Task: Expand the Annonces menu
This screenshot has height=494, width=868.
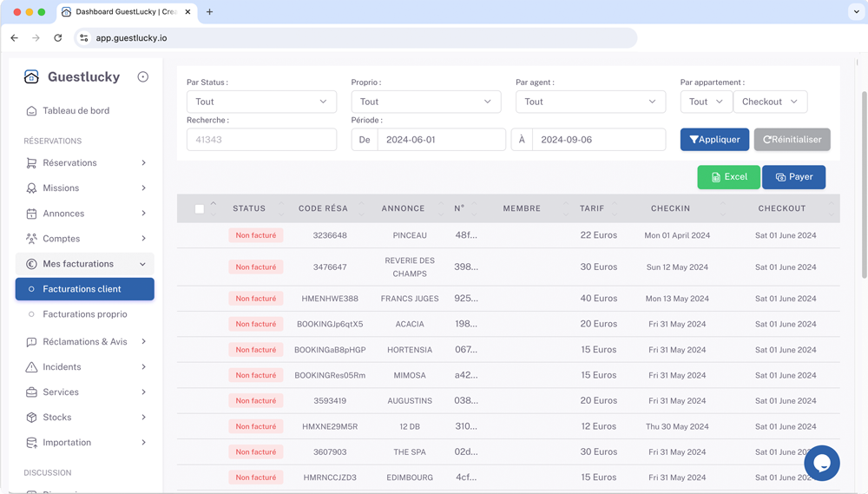Action: click(143, 214)
